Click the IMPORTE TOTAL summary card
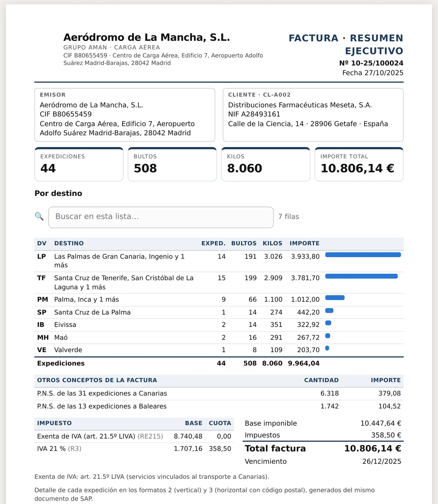Viewport: 438px width, 504px height. coord(359,164)
